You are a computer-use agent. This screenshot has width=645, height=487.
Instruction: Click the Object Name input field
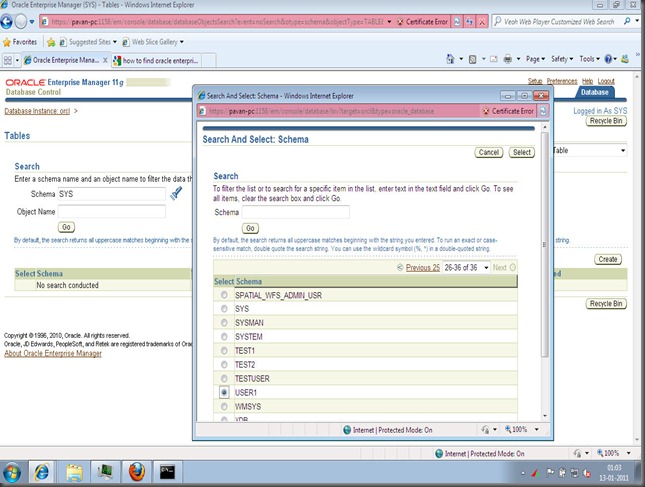111,211
